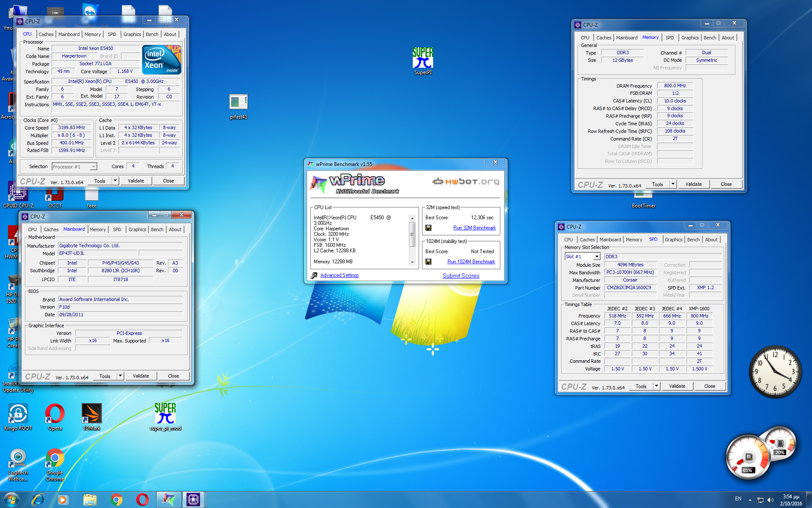Open File Explorer from the taskbar
Screen dimensions: 812x508
(90, 500)
